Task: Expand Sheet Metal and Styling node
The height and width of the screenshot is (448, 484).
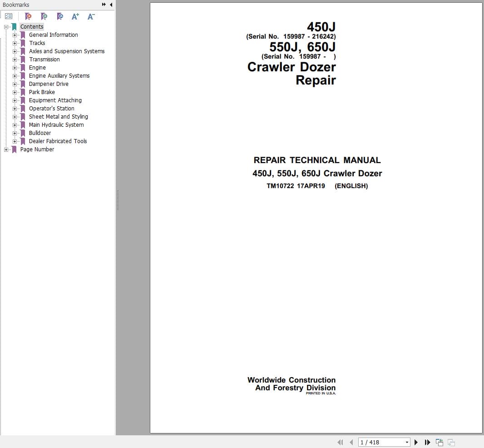Action: (x=15, y=117)
